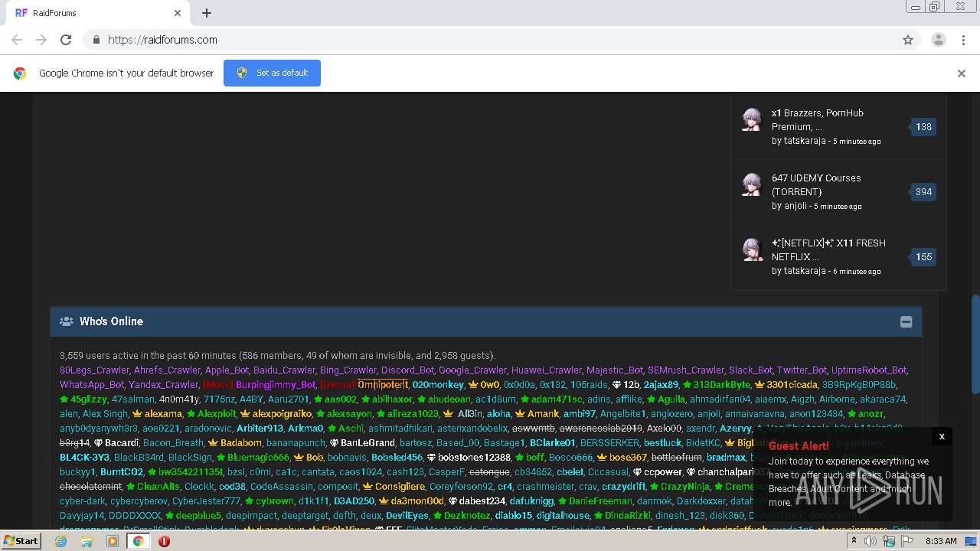Open user BL4CK-3Y3's profile
Image resolution: width=980 pixels, height=551 pixels.
pyautogui.click(x=84, y=458)
